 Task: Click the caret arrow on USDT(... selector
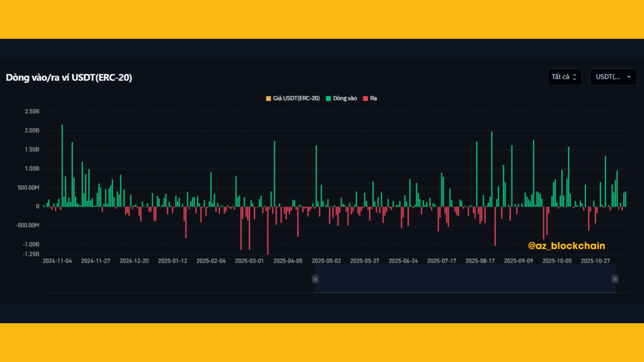point(629,77)
